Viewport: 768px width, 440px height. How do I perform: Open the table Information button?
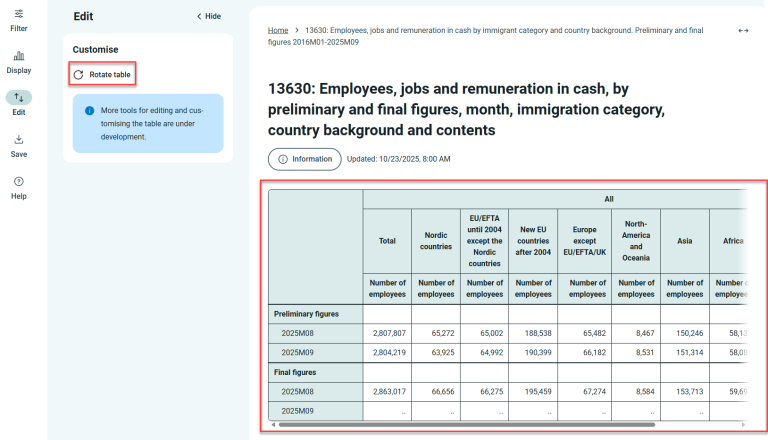pyautogui.click(x=304, y=159)
